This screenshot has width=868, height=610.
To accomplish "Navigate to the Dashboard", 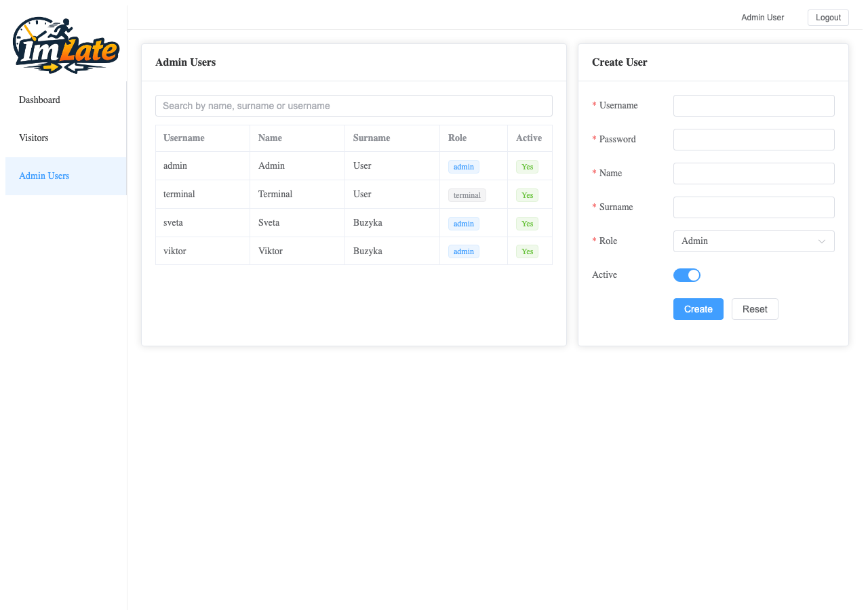I will (39, 100).
